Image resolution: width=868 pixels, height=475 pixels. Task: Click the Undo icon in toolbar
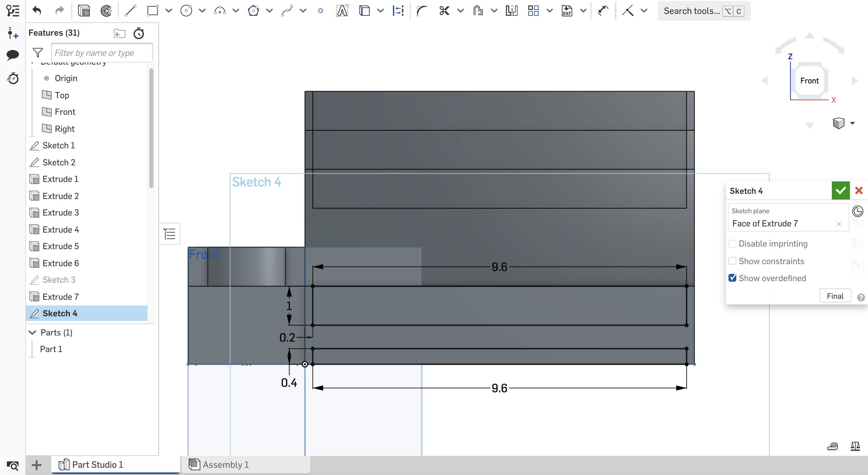[x=36, y=11]
